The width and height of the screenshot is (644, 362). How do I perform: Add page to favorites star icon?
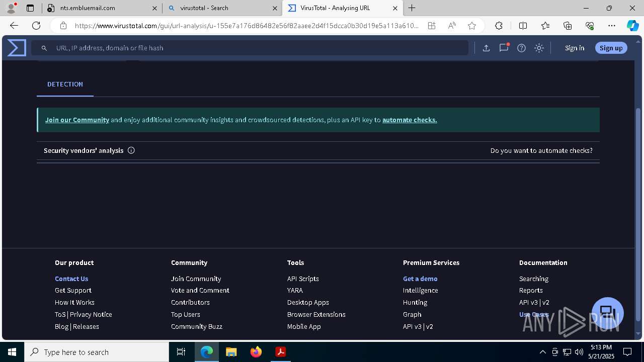[x=472, y=26]
